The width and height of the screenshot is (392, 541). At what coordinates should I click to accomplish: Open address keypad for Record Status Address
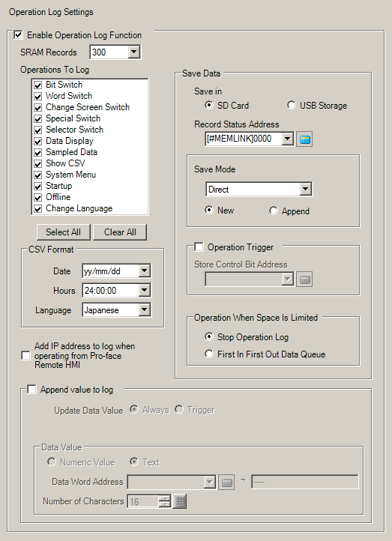pyautogui.click(x=304, y=139)
